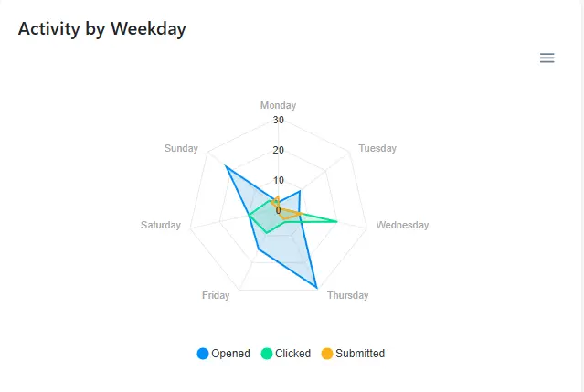This screenshot has height=392, width=584.
Task: Click the orange Submitted legend marker
Action: [x=327, y=354]
